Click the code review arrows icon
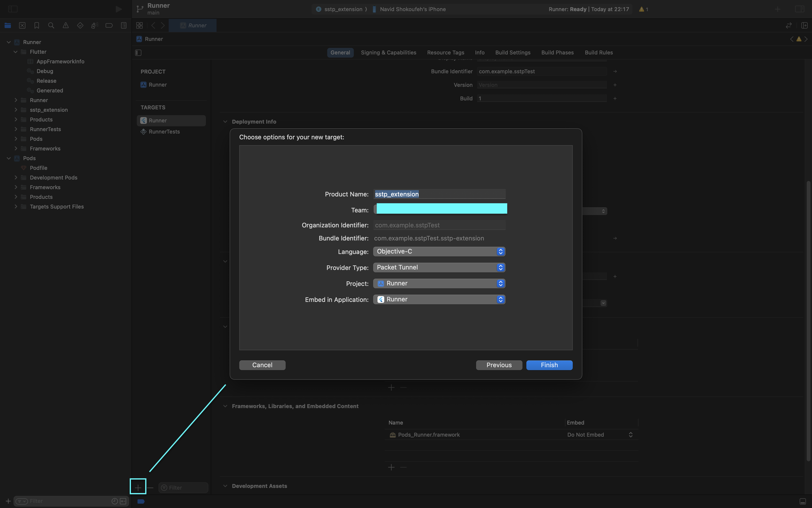This screenshot has width=812, height=508. (789, 25)
